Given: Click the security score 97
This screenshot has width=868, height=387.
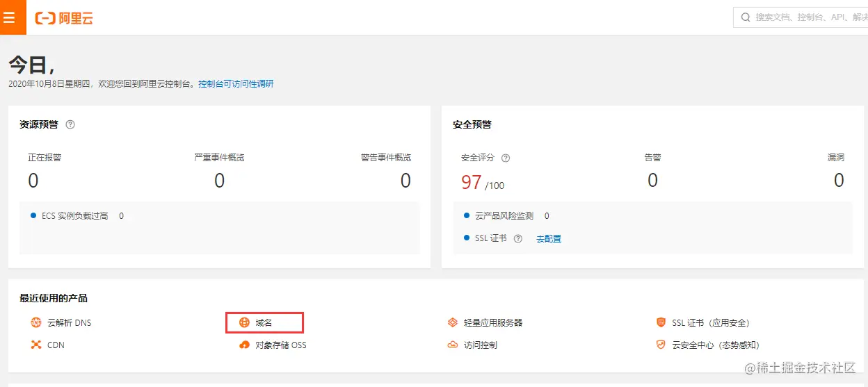Looking at the screenshot, I should 472,182.
